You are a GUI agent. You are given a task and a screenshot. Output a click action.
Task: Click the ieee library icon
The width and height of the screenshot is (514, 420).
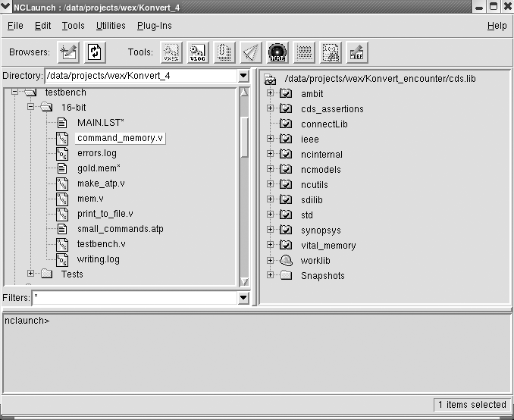point(286,139)
